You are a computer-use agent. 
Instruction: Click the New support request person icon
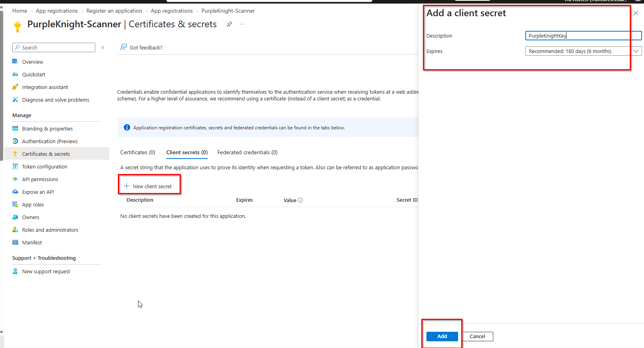tap(15, 271)
